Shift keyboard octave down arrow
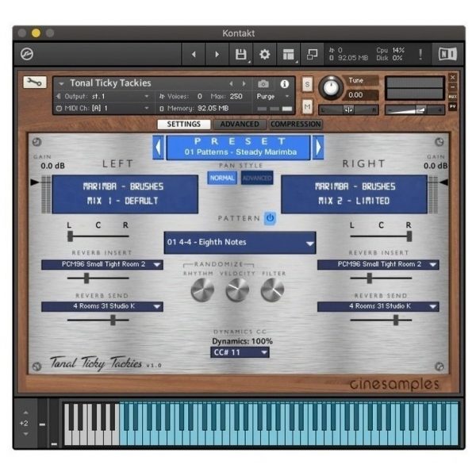Image resolution: width=476 pixels, height=476 pixels. pos(26,434)
